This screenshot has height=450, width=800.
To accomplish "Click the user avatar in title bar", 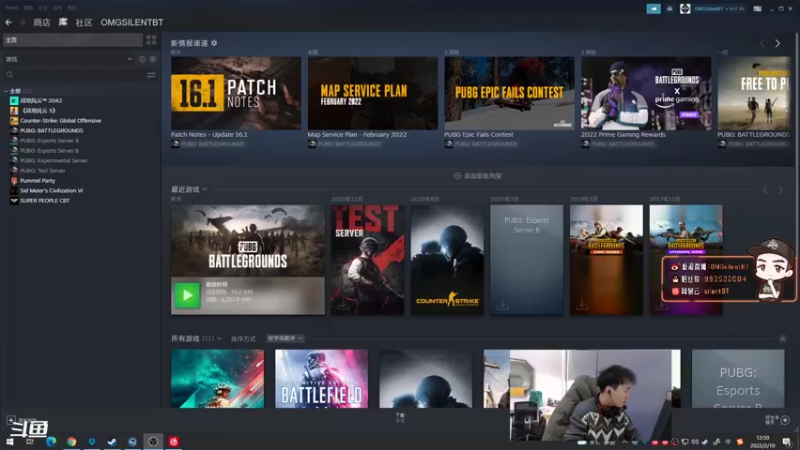I will 685,9.
